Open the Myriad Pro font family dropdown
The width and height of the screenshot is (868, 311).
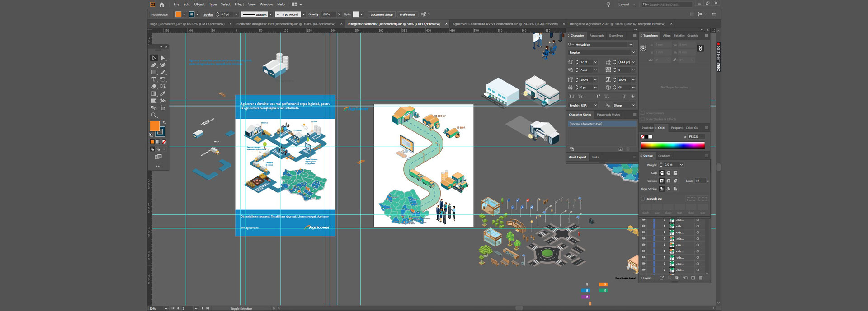pyautogui.click(x=630, y=45)
